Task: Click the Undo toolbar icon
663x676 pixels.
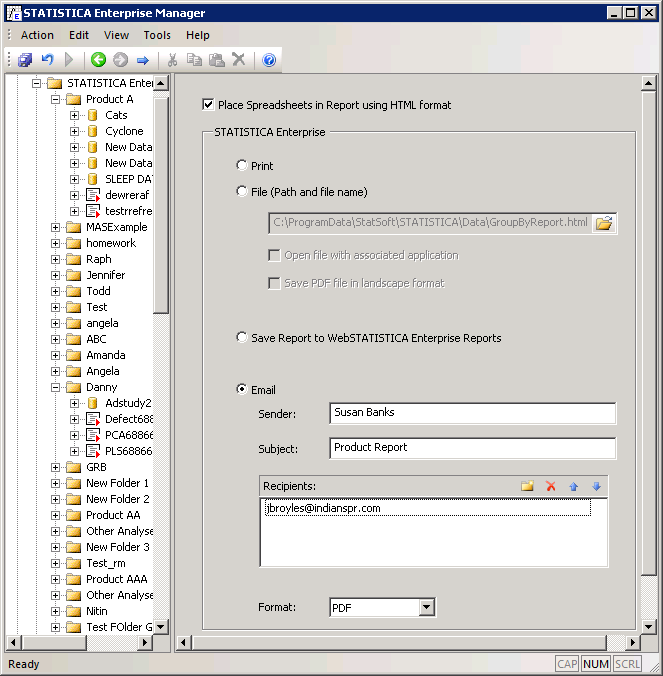Action: click(x=47, y=59)
